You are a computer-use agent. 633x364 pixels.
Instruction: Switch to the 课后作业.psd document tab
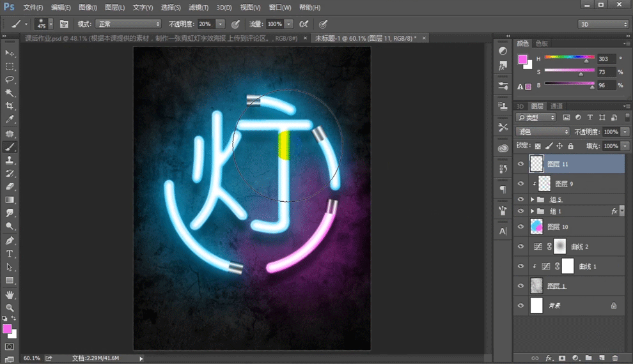pos(162,38)
